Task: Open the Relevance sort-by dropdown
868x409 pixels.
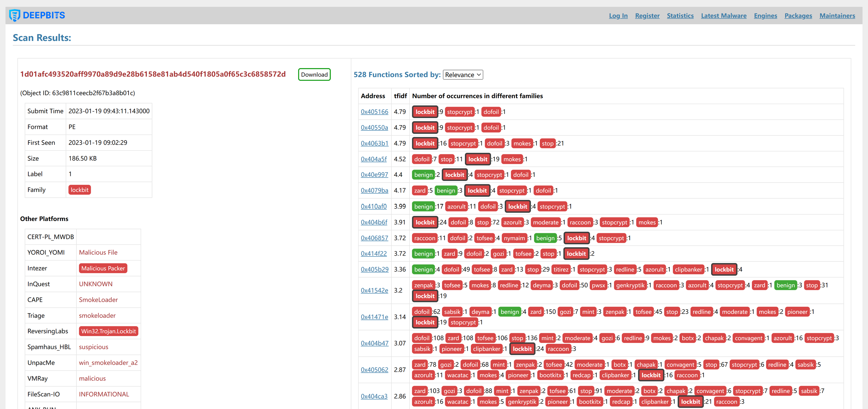Action: (x=463, y=75)
